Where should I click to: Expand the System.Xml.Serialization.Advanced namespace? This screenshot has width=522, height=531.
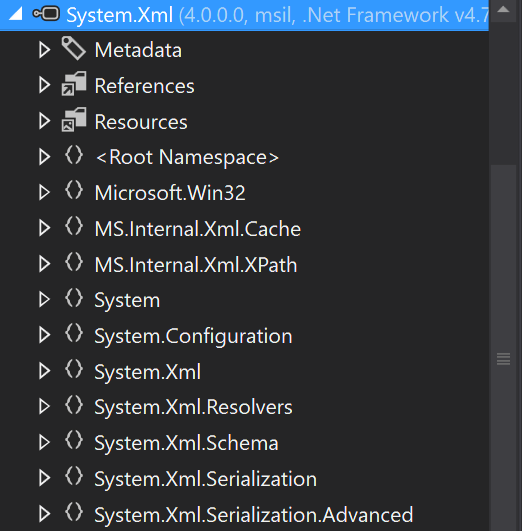click(x=44, y=514)
